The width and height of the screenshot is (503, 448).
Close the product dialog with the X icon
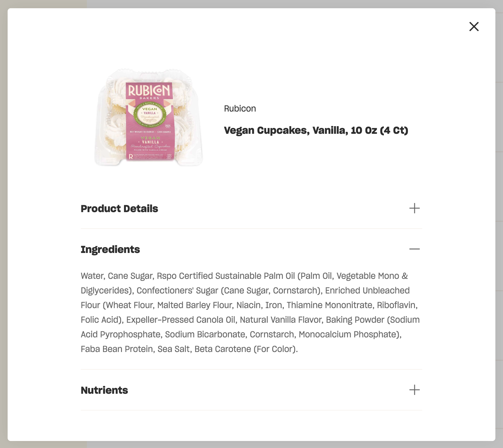(474, 27)
